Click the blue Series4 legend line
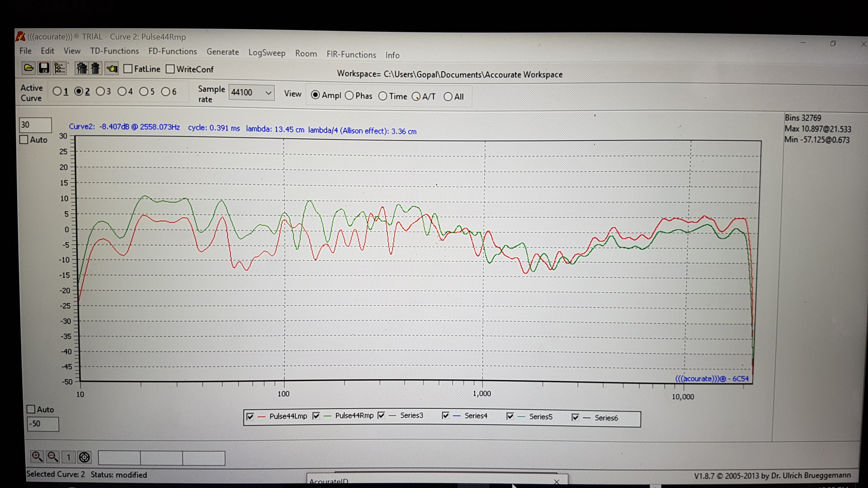This screenshot has height=488, width=868. click(x=457, y=415)
